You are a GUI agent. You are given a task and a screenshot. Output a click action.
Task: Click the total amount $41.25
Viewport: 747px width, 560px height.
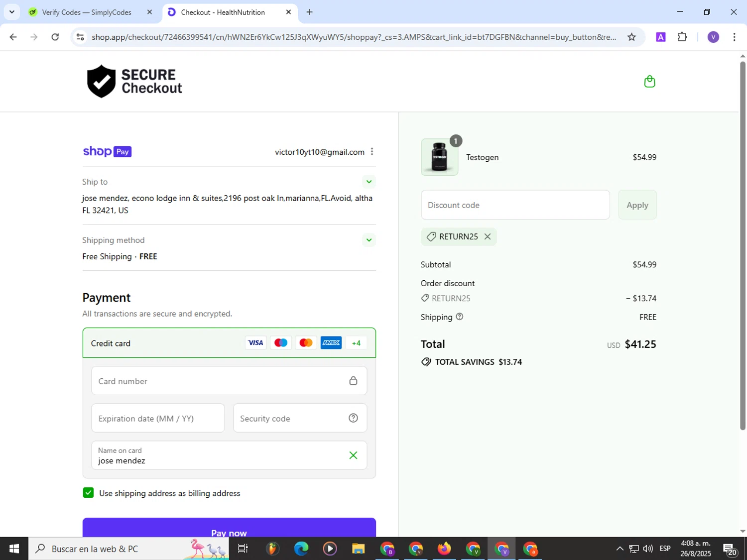[x=640, y=344]
